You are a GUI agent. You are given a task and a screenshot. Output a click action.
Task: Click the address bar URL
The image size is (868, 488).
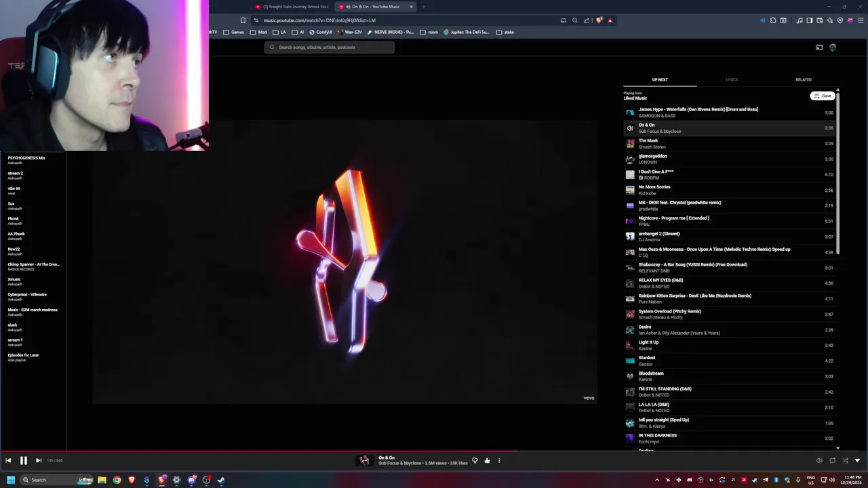click(319, 20)
